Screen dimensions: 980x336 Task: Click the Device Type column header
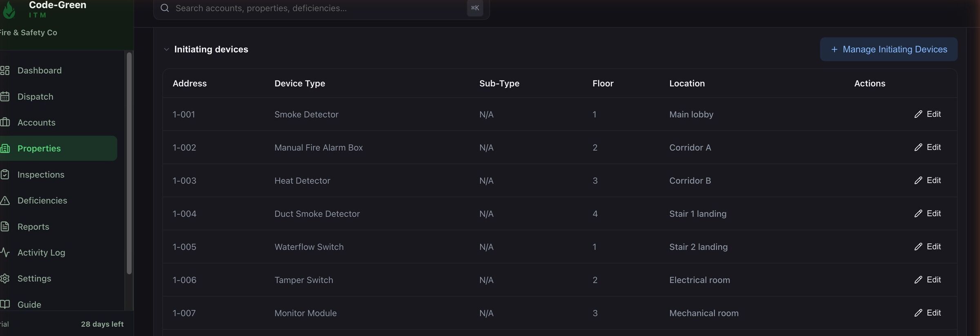click(300, 83)
